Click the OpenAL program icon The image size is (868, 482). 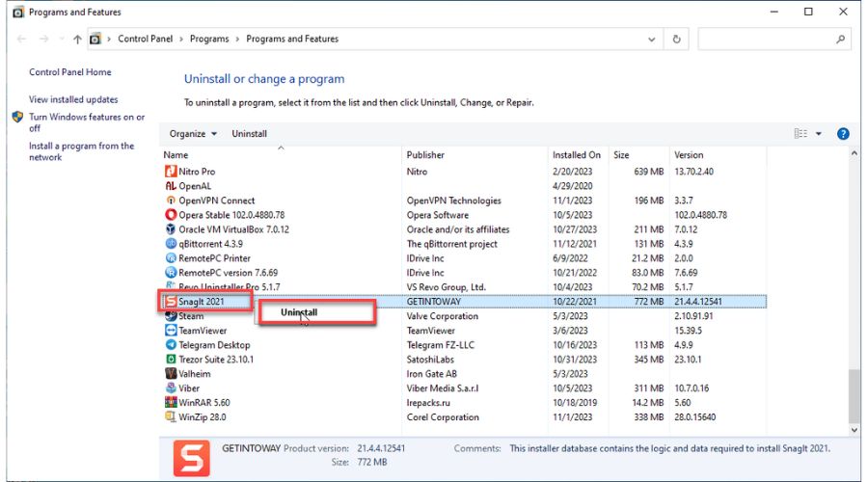(171, 186)
